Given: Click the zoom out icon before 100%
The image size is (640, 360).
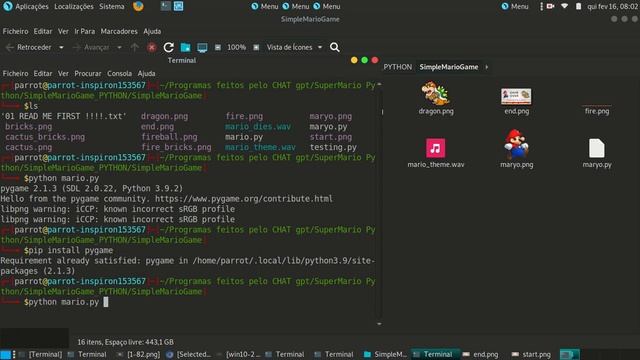Looking at the screenshot, I should pyautogui.click(x=218, y=47).
